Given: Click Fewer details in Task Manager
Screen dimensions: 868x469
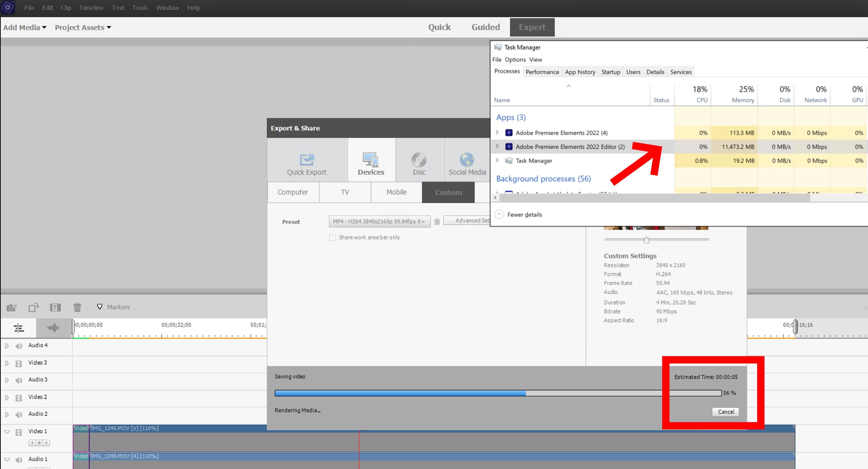Looking at the screenshot, I should pyautogui.click(x=524, y=215).
